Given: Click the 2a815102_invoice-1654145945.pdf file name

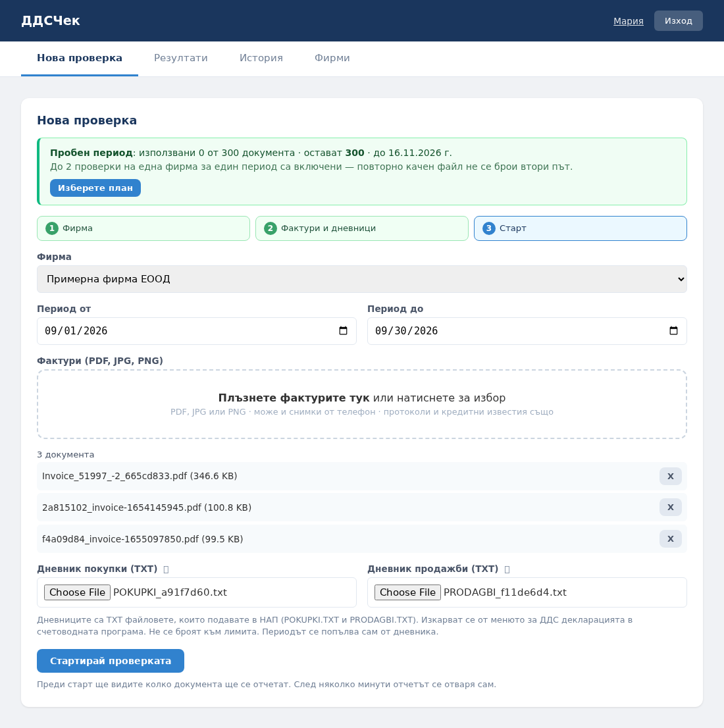Looking at the screenshot, I should click(x=147, y=507).
